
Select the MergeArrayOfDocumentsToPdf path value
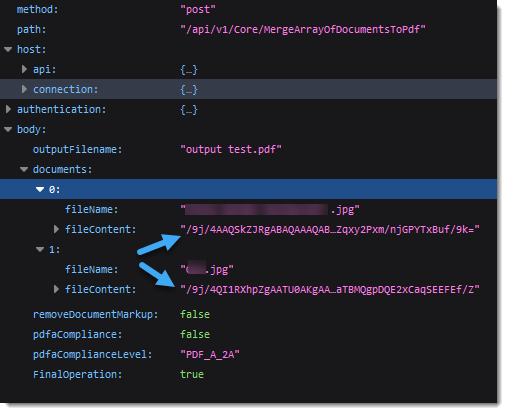click(303, 30)
